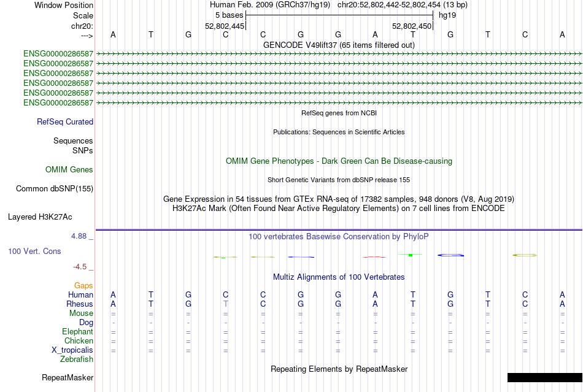Click the gray mismatched T in Rhesus row
This screenshot has width=583, height=392.
coord(226,304)
